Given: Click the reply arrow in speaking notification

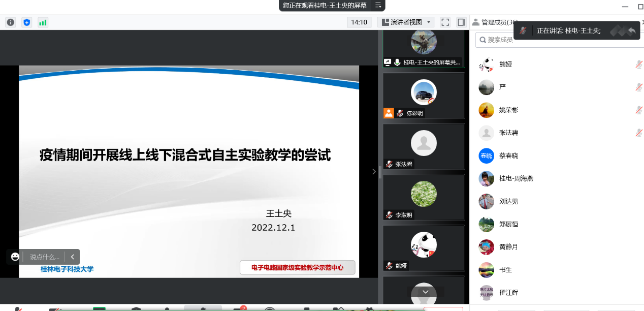Looking at the screenshot, I should (632, 30).
